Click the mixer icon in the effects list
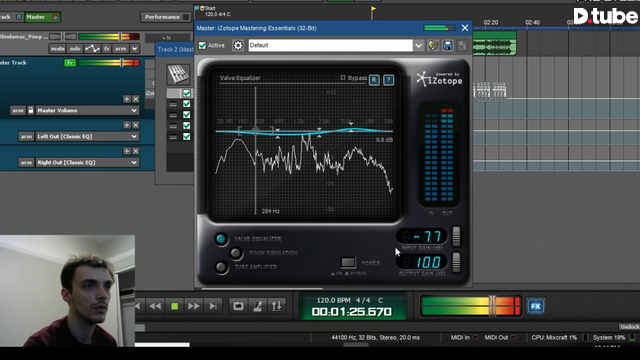 tap(178, 74)
